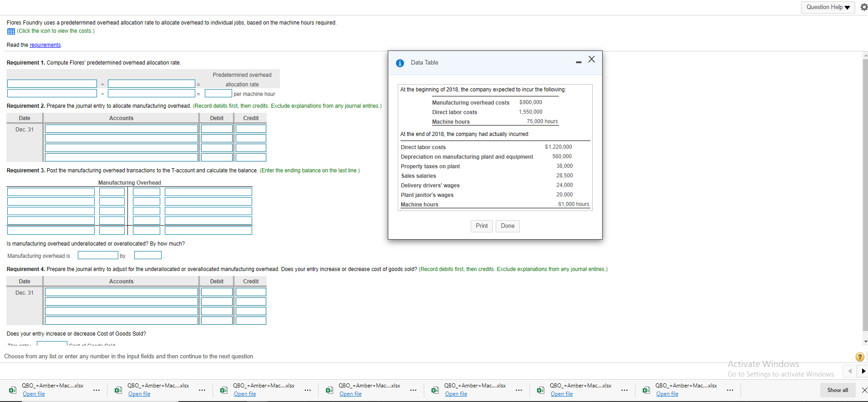Click the Excel icon of the last downloaded file
868x402 pixels.
(x=646, y=390)
